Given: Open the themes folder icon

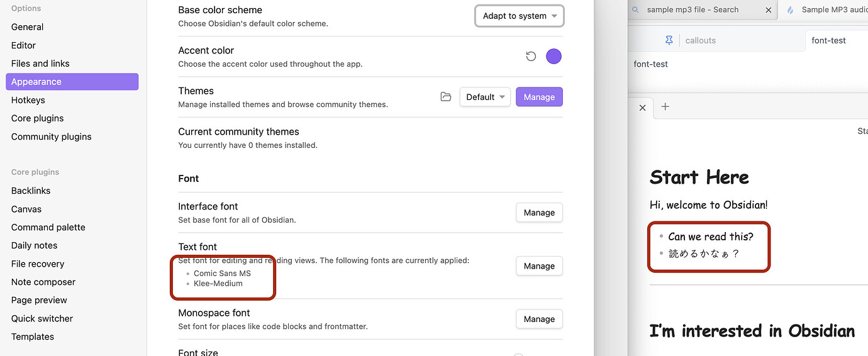Looking at the screenshot, I should [x=446, y=97].
